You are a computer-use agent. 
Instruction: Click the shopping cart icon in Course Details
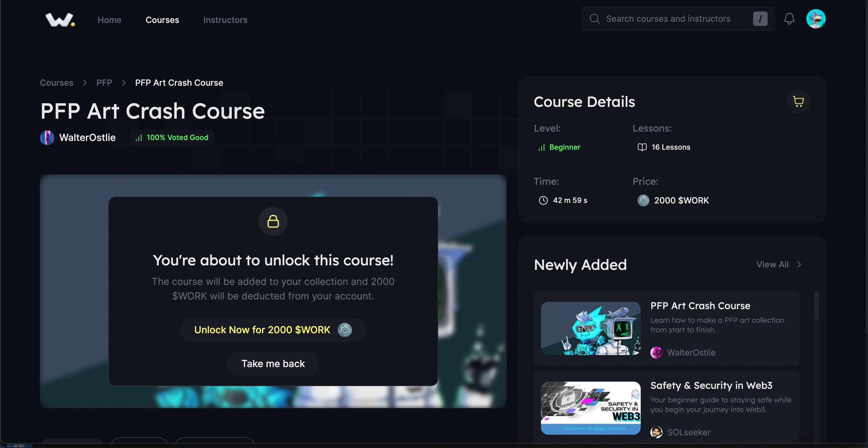pos(798,101)
